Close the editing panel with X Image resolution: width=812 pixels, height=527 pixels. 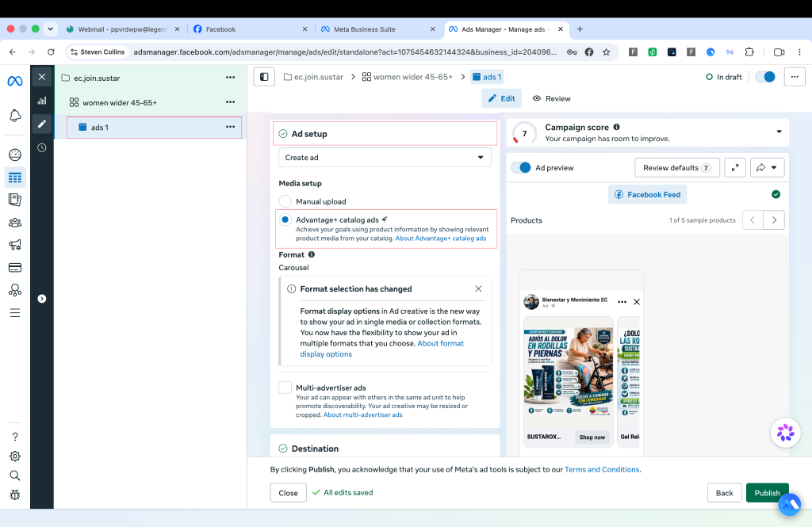42,77
